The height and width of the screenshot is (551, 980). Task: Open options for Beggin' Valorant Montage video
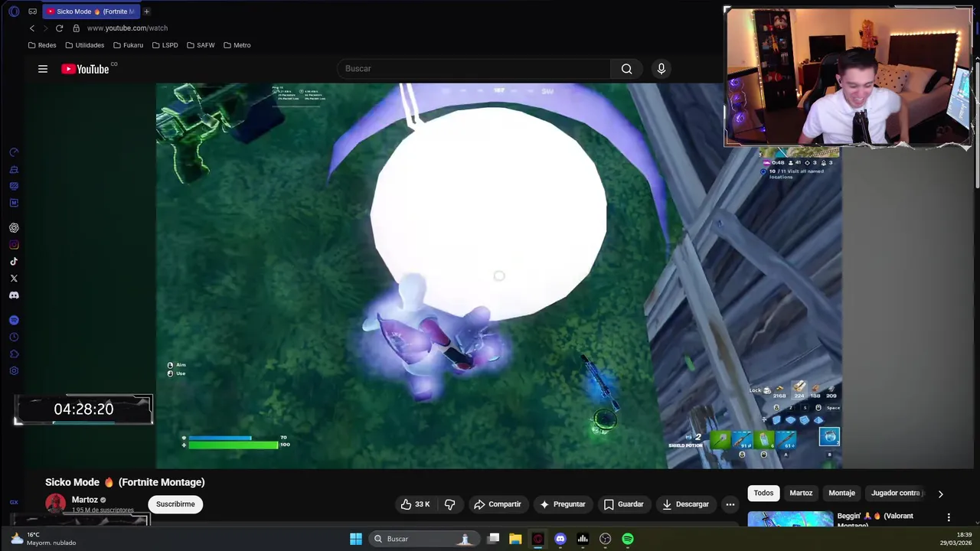pyautogui.click(x=949, y=518)
